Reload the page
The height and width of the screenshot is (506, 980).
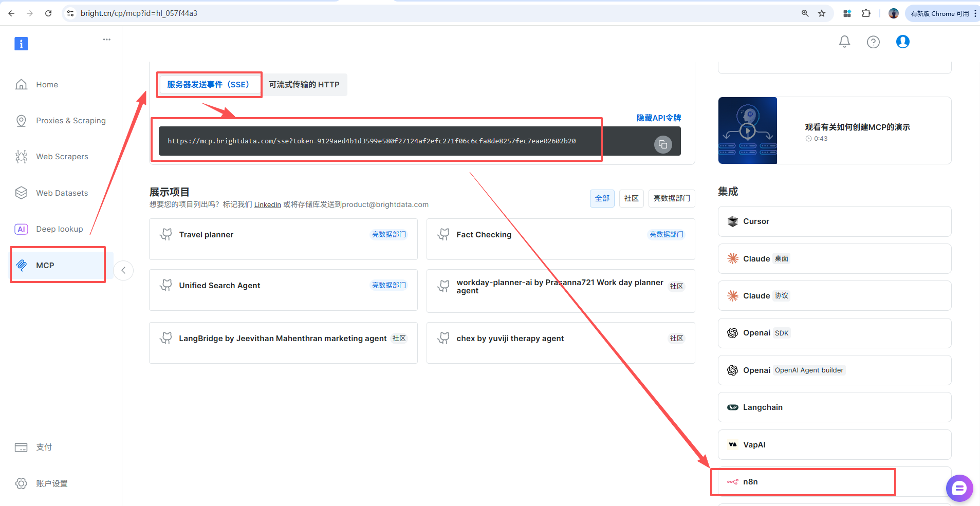[48, 13]
